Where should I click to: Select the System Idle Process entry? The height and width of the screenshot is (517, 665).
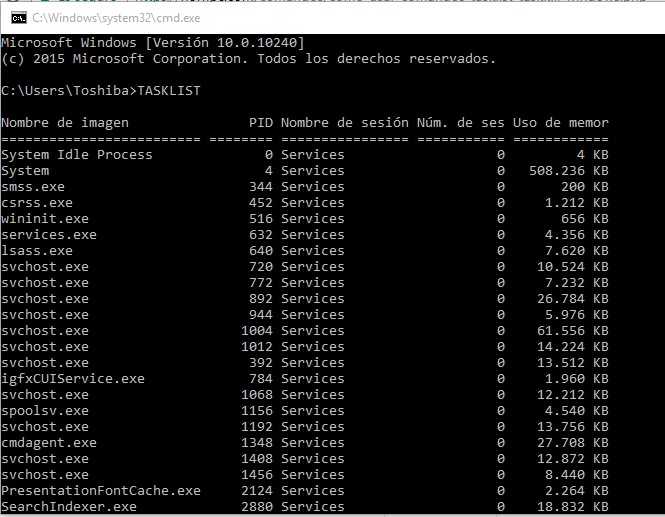(x=77, y=155)
